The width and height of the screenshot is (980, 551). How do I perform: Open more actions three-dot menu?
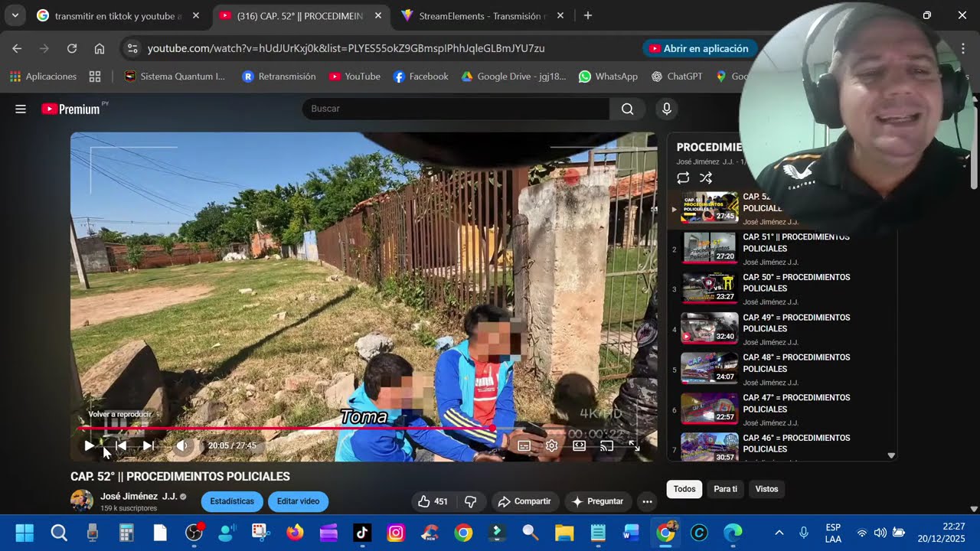point(647,501)
